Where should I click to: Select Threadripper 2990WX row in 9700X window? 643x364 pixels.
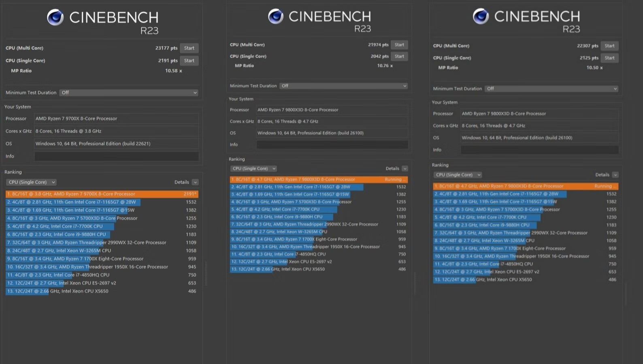102,243
